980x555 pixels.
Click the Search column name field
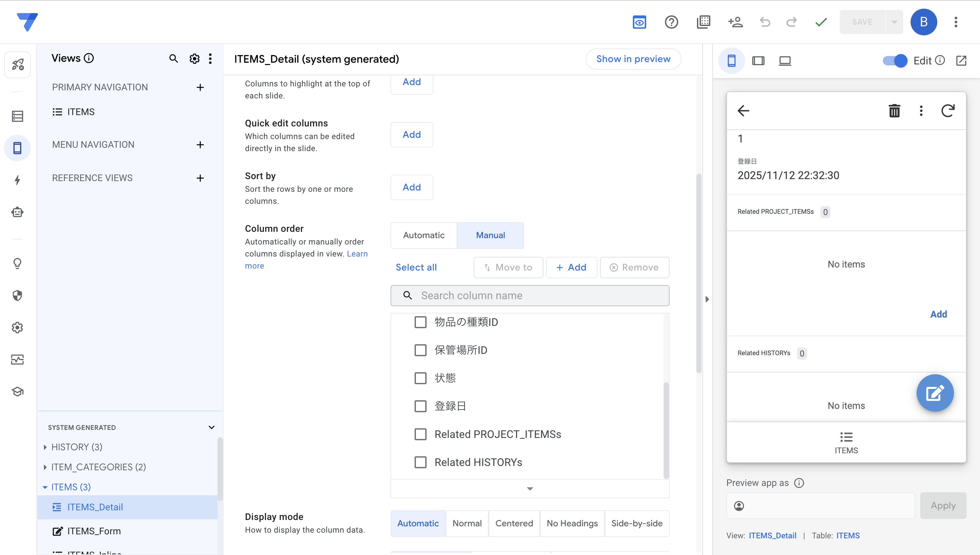[x=529, y=296]
